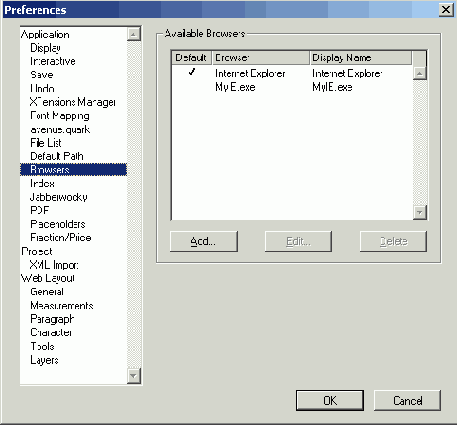Click the preferences list scroll-up arrow
The width and height of the screenshot is (457, 425).
point(134,34)
